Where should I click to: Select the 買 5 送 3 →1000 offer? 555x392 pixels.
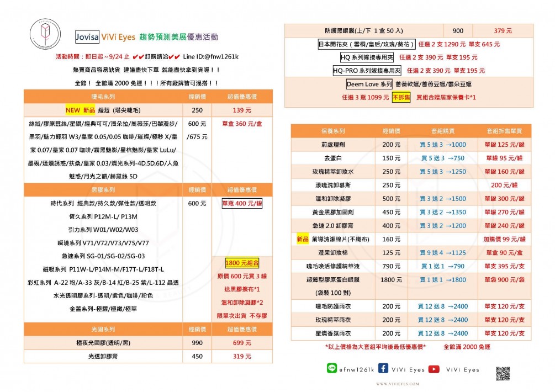(443, 144)
